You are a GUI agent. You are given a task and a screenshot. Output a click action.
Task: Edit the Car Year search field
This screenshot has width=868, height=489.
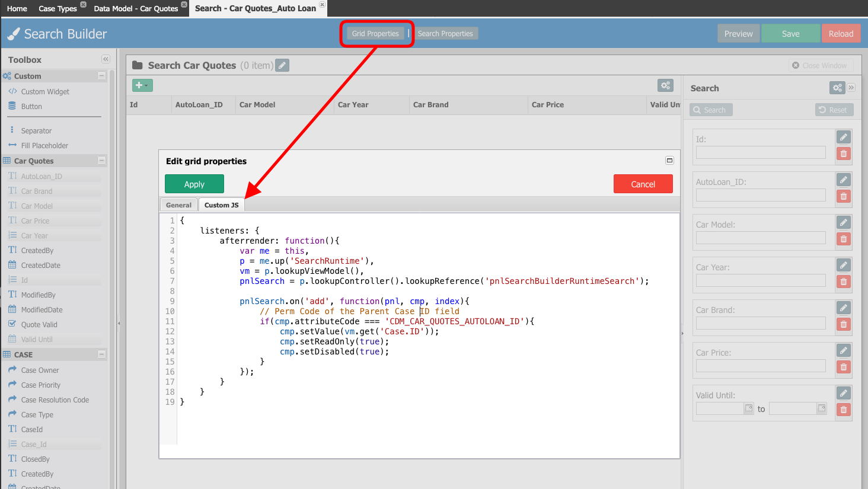(x=844, y=265)
